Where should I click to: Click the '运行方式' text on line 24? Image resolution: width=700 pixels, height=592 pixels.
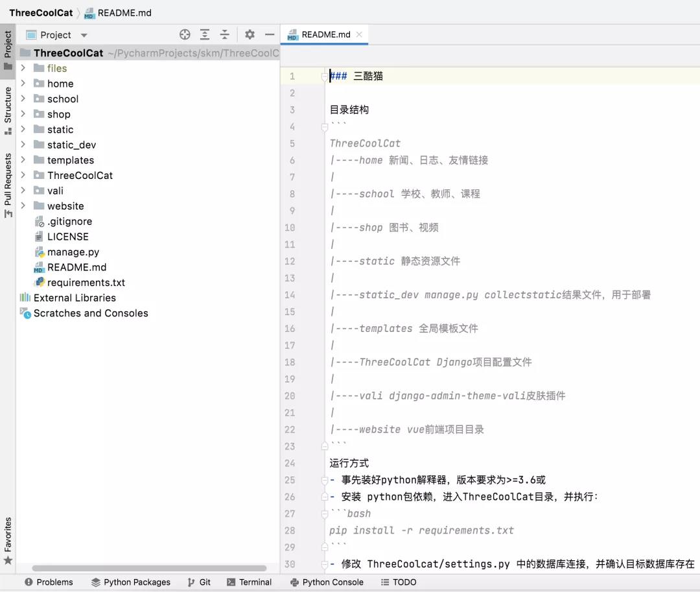pos(349,463)
